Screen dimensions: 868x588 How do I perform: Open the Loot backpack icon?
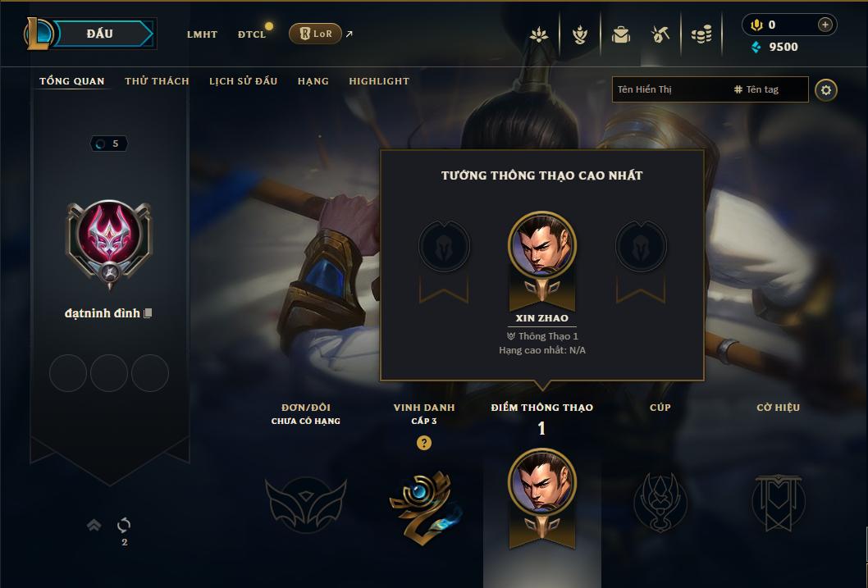pos(620,34)
